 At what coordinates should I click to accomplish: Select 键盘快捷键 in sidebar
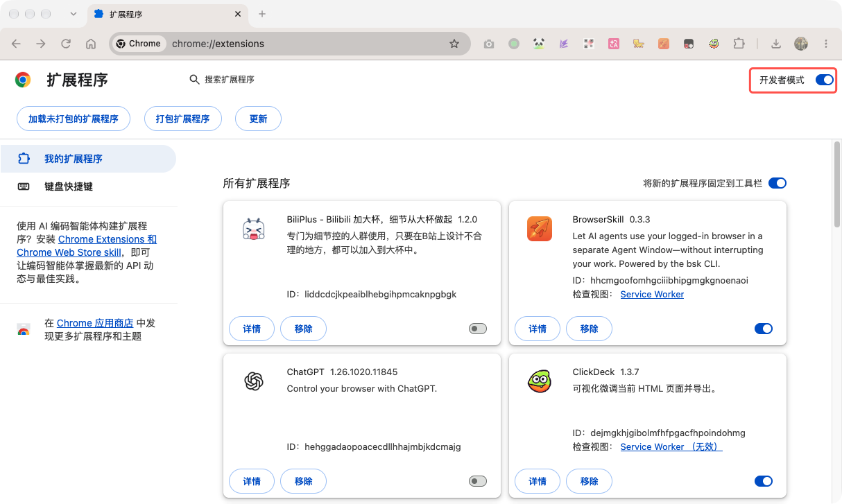pos(88,186)
